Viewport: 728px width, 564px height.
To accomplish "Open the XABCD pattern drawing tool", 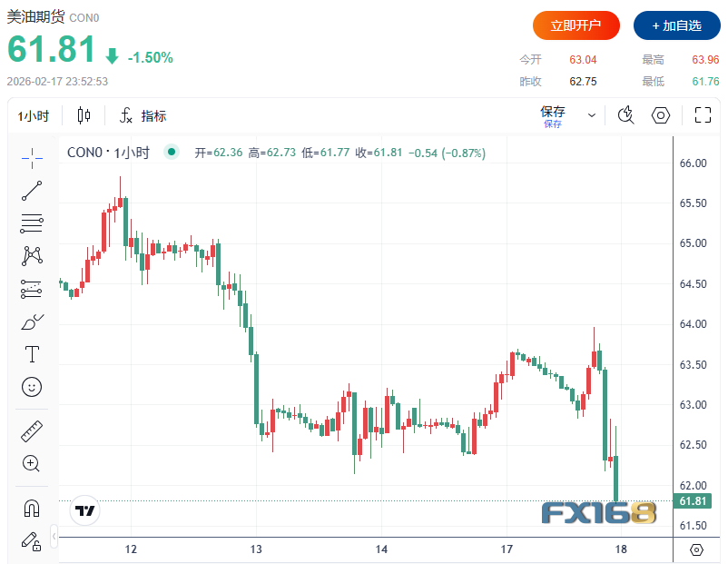I will pyautogui.click(x=32, y=255).
